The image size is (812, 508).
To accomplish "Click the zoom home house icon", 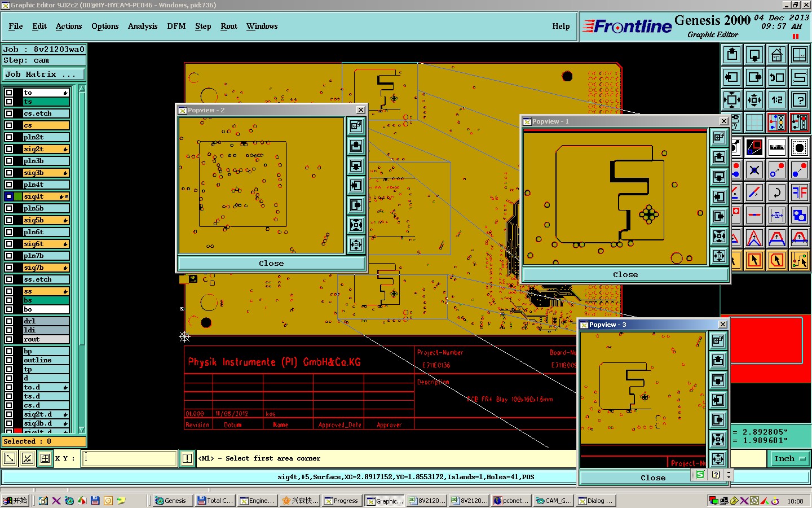I will pos(777,55).
